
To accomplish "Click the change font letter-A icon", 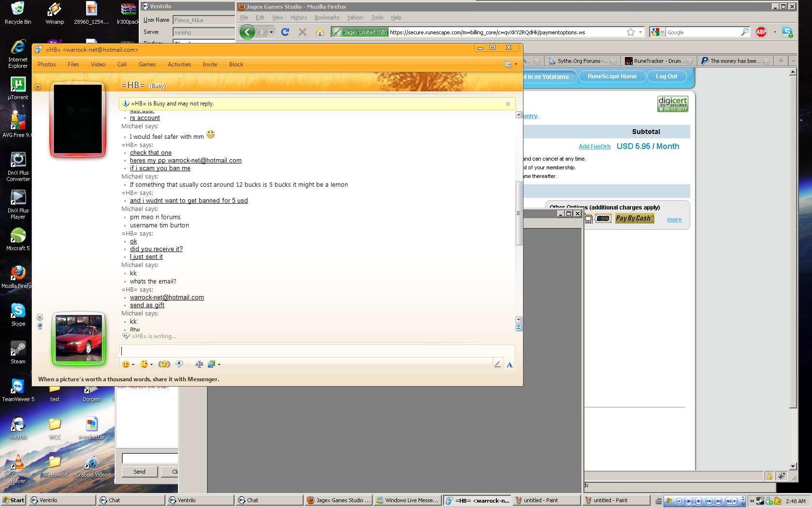I will tap(509, 365).
